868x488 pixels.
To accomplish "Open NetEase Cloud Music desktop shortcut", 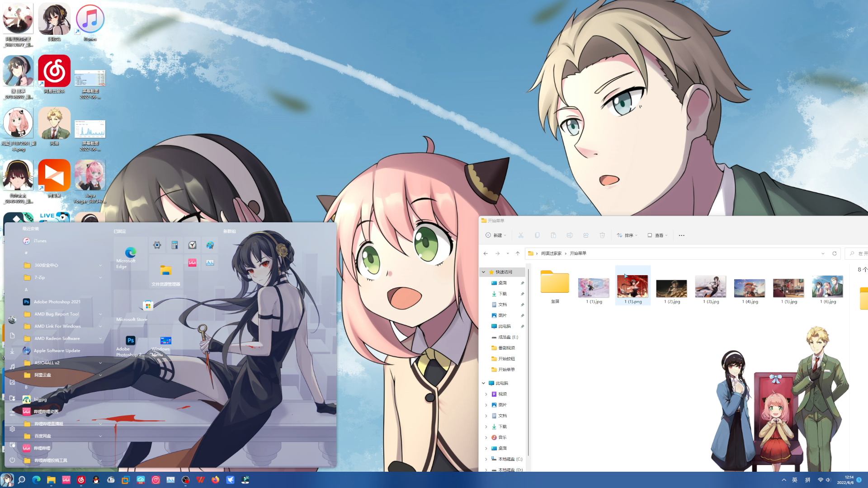I will tap(54, 71).
